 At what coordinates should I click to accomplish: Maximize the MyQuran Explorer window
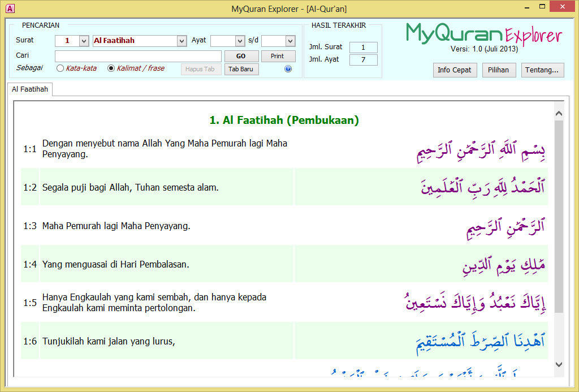click(x=542, y=7)
